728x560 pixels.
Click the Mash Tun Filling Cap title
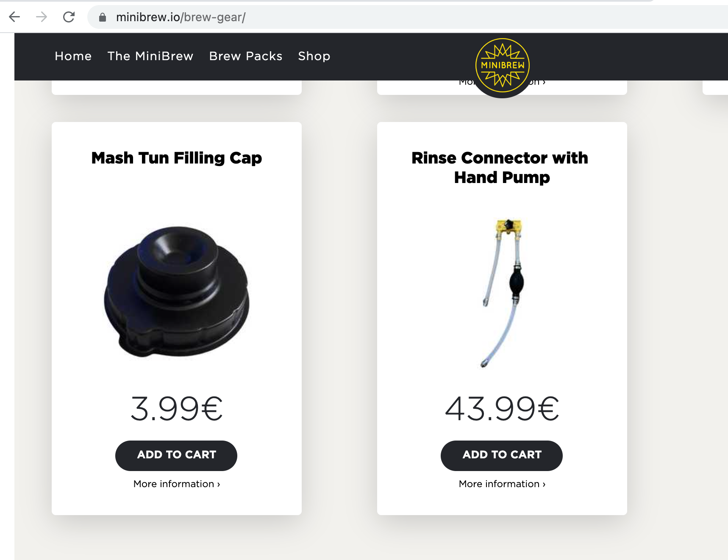[x=177, y=158]
